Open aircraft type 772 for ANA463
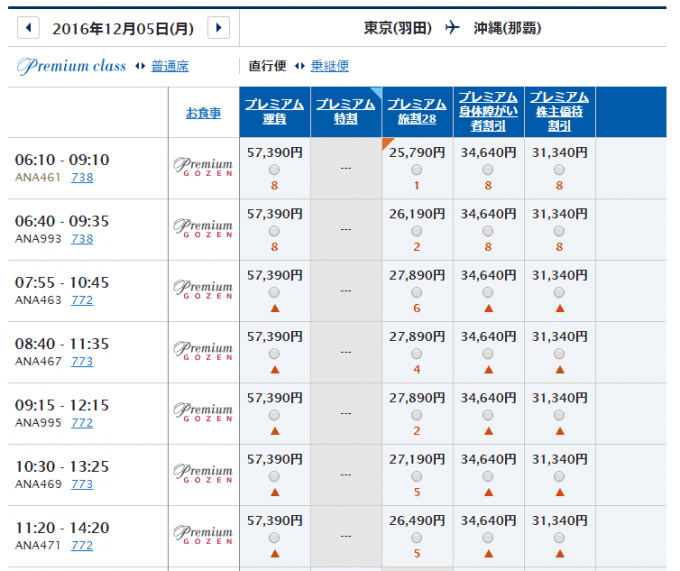 pos(82,300)
